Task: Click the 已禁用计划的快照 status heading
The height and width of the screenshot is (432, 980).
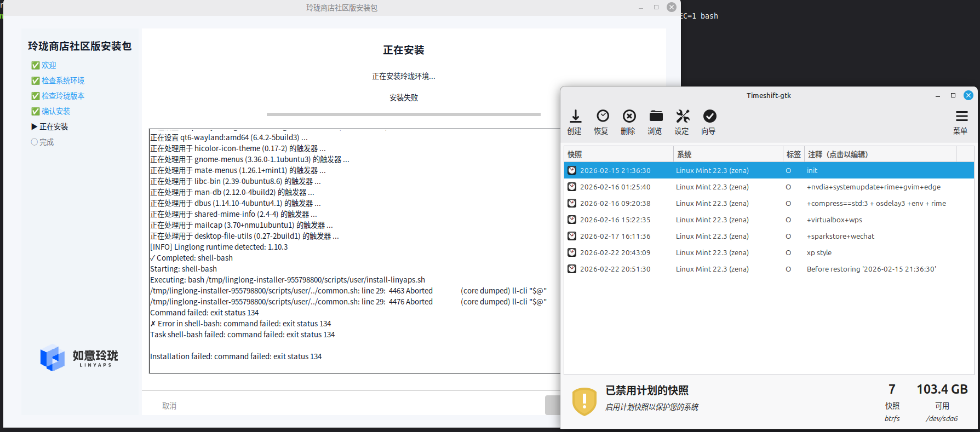Action: pyautogui.click(x=647, y=390)
